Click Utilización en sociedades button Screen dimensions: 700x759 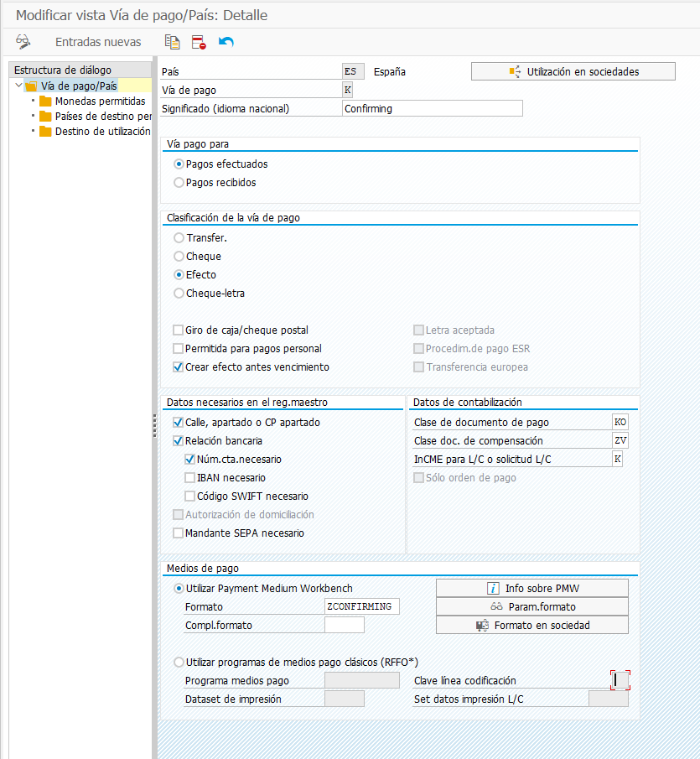click(x=573, y=71)
